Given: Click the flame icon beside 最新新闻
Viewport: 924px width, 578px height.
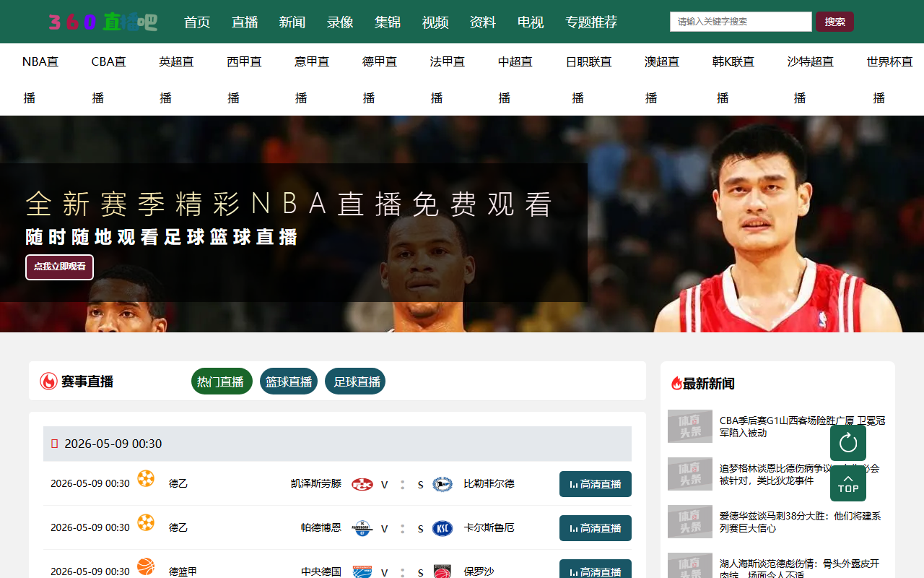Looking at the screenshot, I should (676, 384).
